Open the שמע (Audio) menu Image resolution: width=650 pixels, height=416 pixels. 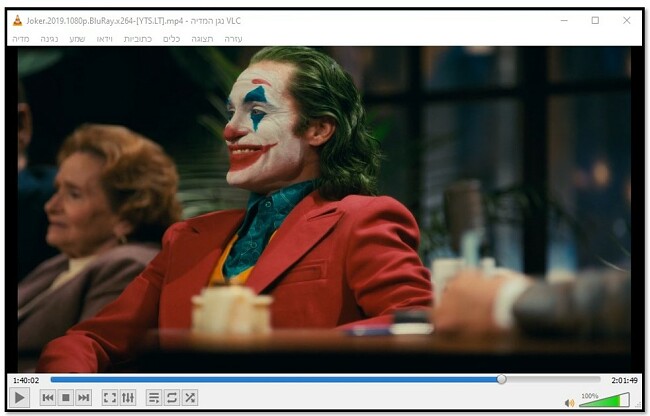click(77, 39)
